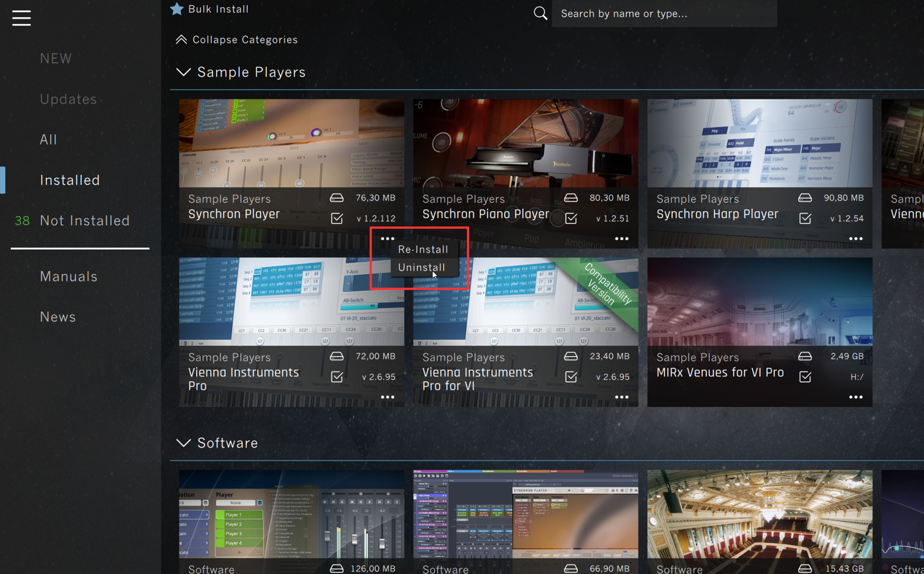Click the Compatibility Version thumbnail of VI Pro for VI
The width and height of the screenshot is (924, 574).
[526, 302]
